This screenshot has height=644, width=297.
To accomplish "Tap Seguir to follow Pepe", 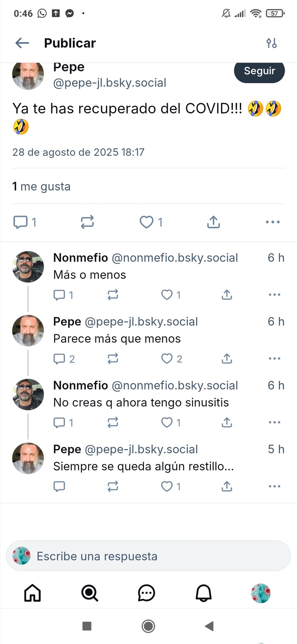I will point(259,71).
